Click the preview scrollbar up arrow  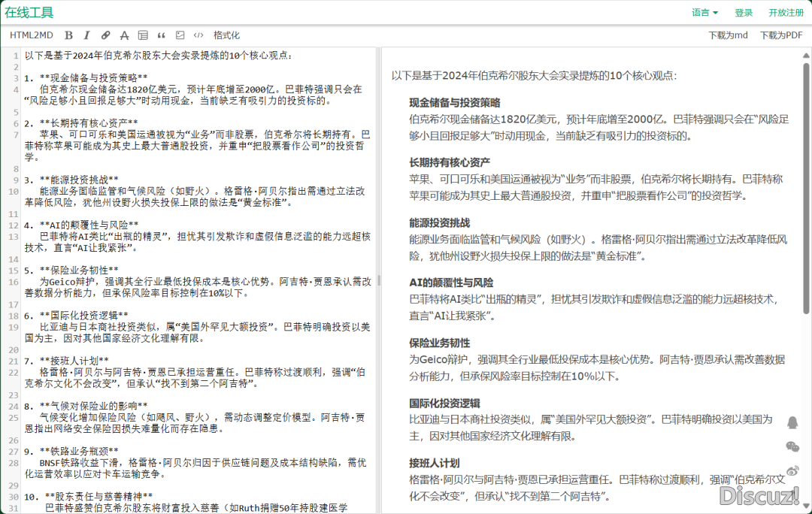point(806,56)
